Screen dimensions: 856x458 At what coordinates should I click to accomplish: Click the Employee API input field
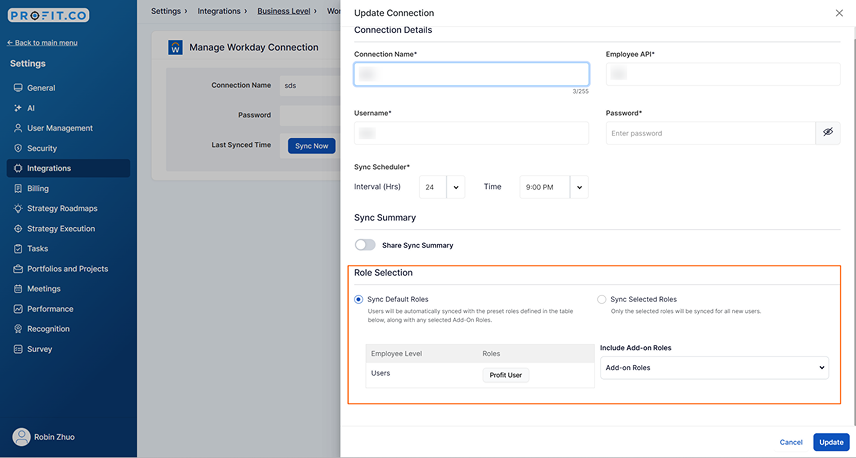pyautogui.click(x=723, y=74)
